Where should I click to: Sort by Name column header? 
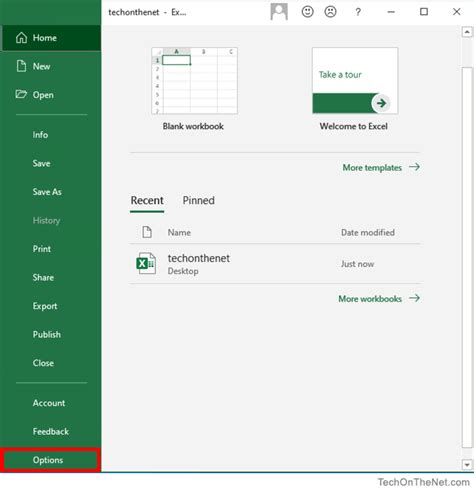pyautogui.click(x=179, y=232)
